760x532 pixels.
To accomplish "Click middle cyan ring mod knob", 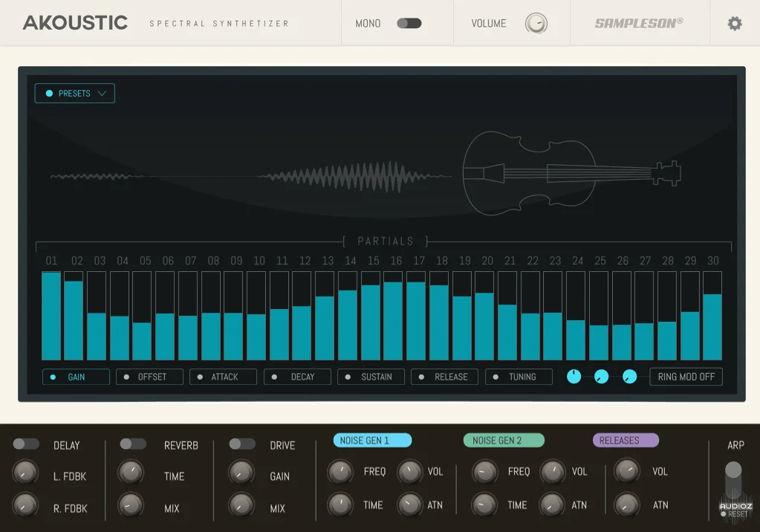I will click(601, 376).
